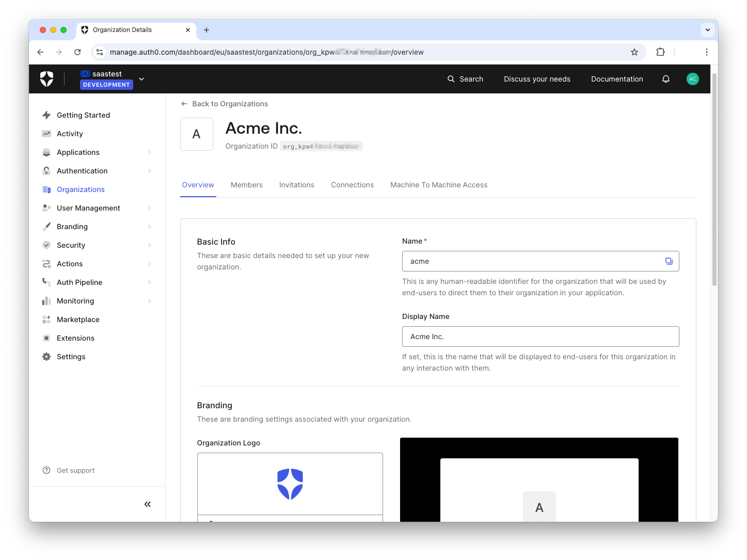The height and width of the screenshot is (560, 747).
Task: Click the Monitoring bar chart icon
Action: click(x=46, y=301)
